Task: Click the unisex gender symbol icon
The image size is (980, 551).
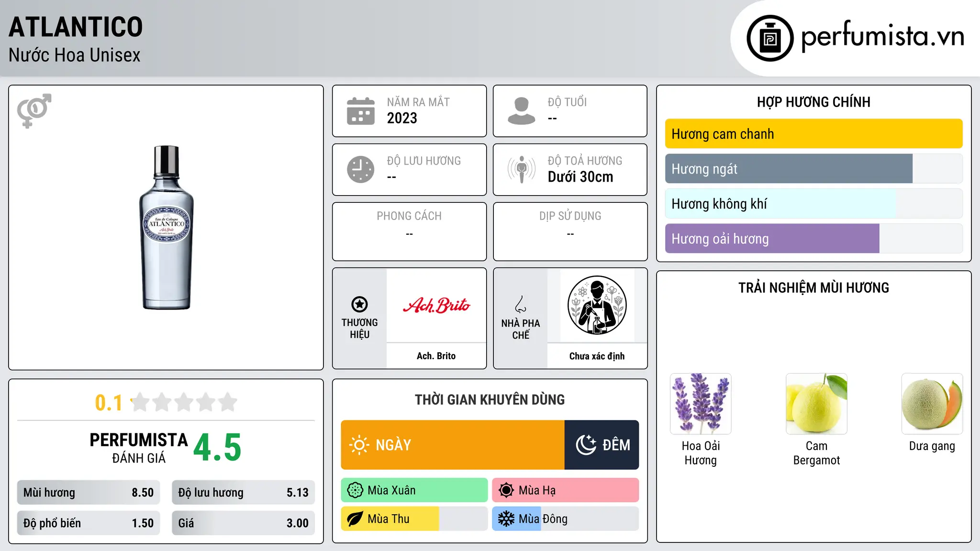Action: (x=34, y=110)
